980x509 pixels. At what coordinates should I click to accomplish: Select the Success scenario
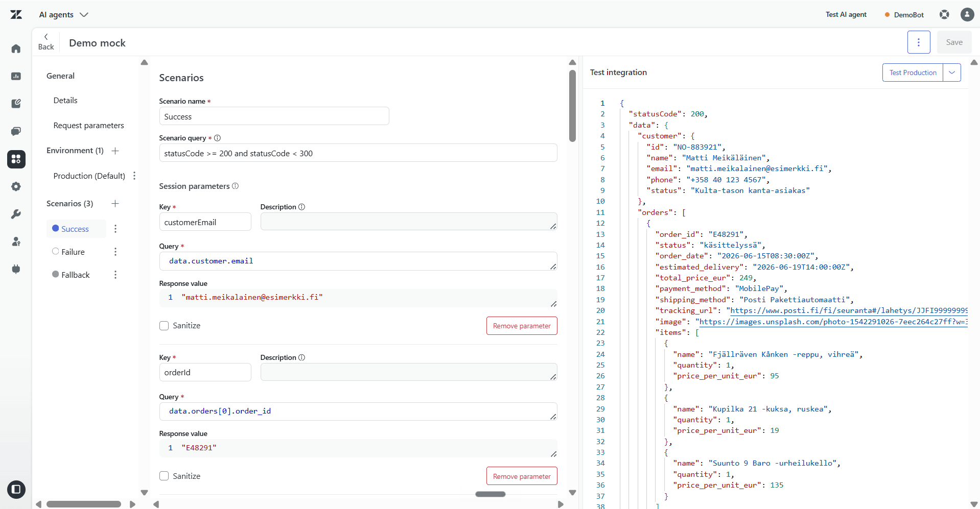click(76, 229)
